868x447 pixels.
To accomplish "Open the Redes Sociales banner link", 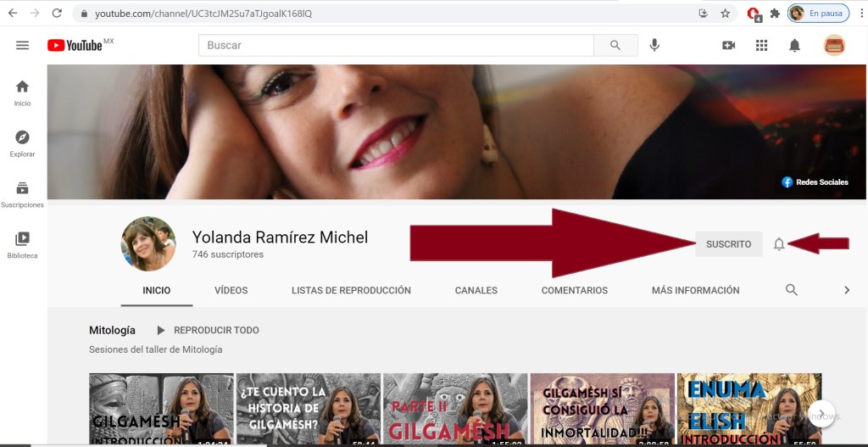I will tap(816, 182).
